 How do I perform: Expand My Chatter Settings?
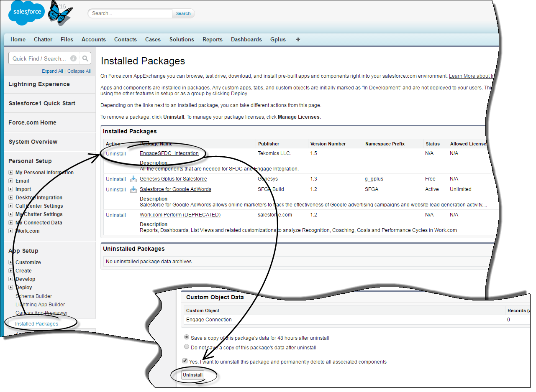(11, 214)
